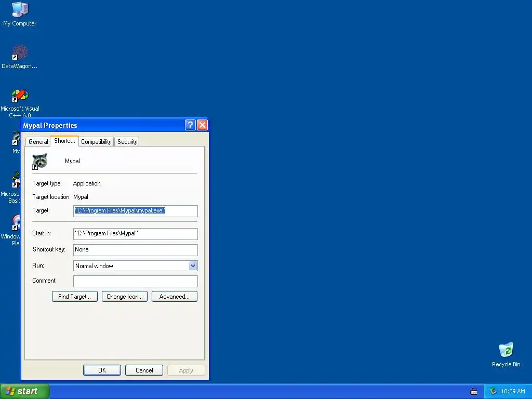Click the Help question mark button
Viewport: 532px width, 399px height.
click(x=190, y=125)
